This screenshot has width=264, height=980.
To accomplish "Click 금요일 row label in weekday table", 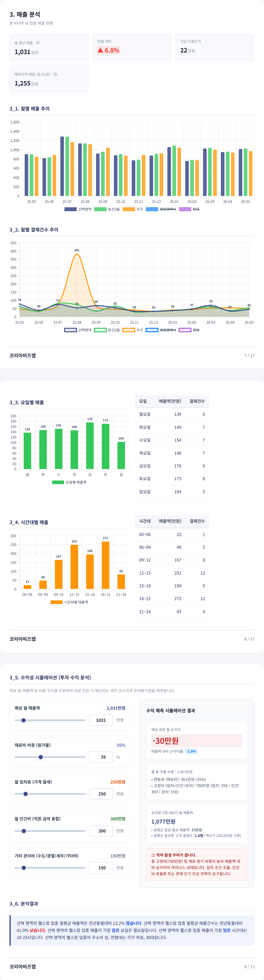I will tap(145, 466).
